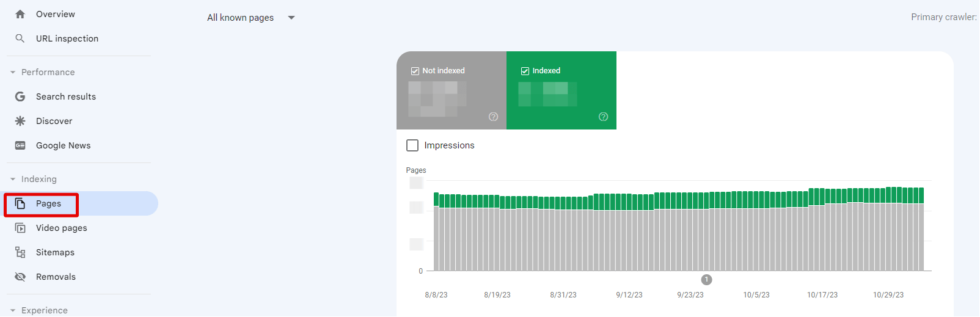Click the Sitemaps icon

pyautogui.click(x=20, y=252)
